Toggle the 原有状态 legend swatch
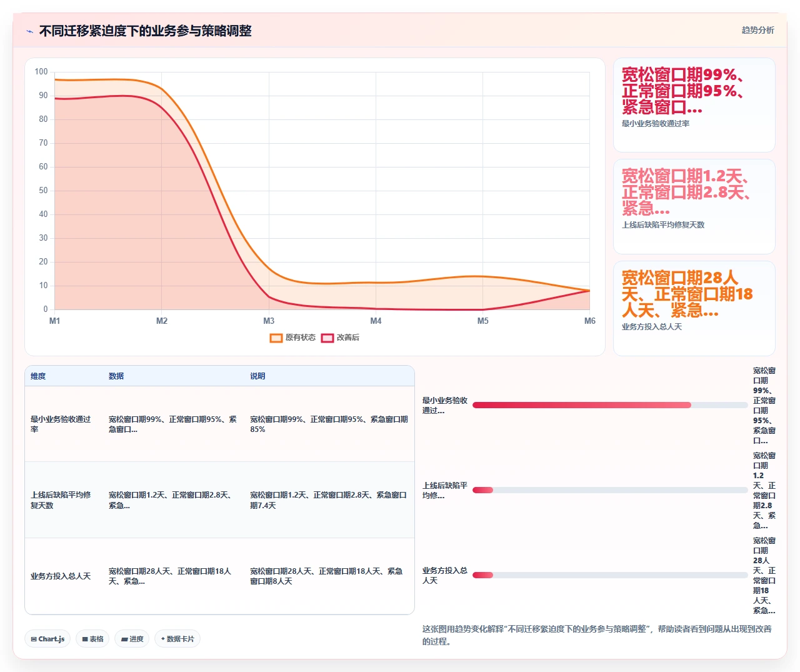This screenshot has height=672, width=800. 276,338
